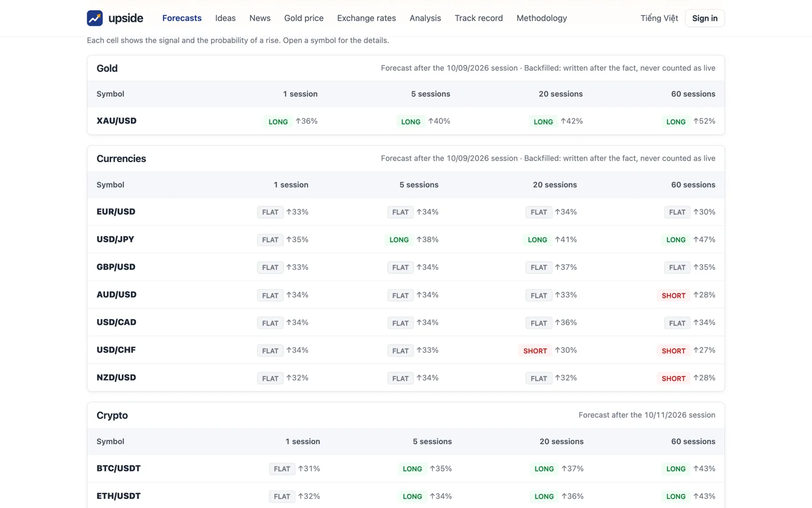The width and height of the screenshot is (812, 508).
Task: Open USD/CHF forecast details
Action: [116, 350]
